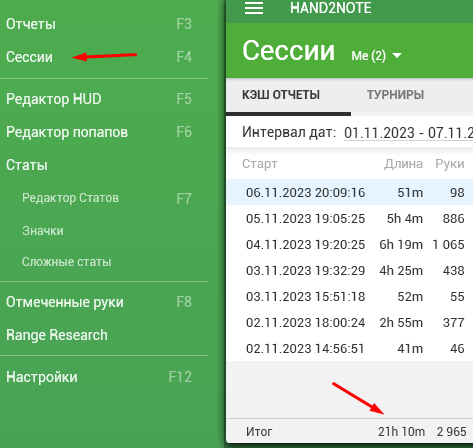Select session 03.11.2023 15:51:18
This screenshot has height=448, width=473.
[350, 296]
